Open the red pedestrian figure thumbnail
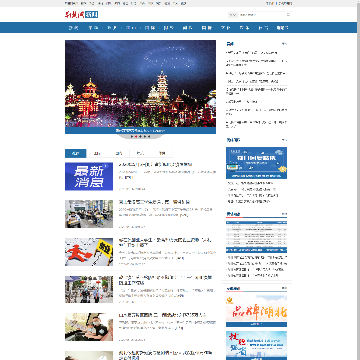This screenshot has height=360, width=360. click(x=89, y=252)
